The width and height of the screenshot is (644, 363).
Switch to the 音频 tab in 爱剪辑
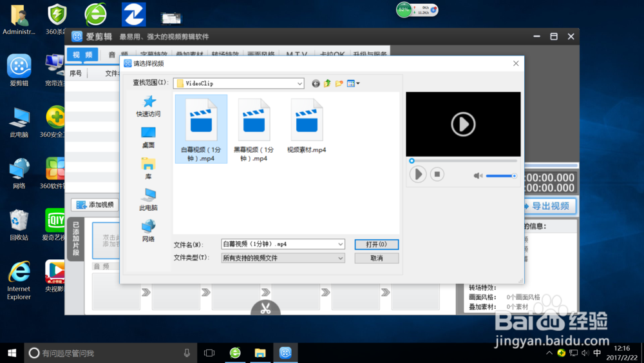point(117,55)
